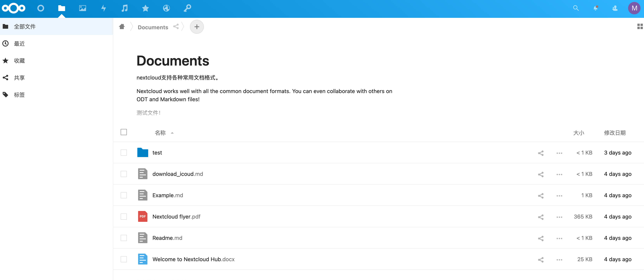Click the Documents breadcrumb link
The height and width of the screenshot is (280, 644).
tap(153, 27)
